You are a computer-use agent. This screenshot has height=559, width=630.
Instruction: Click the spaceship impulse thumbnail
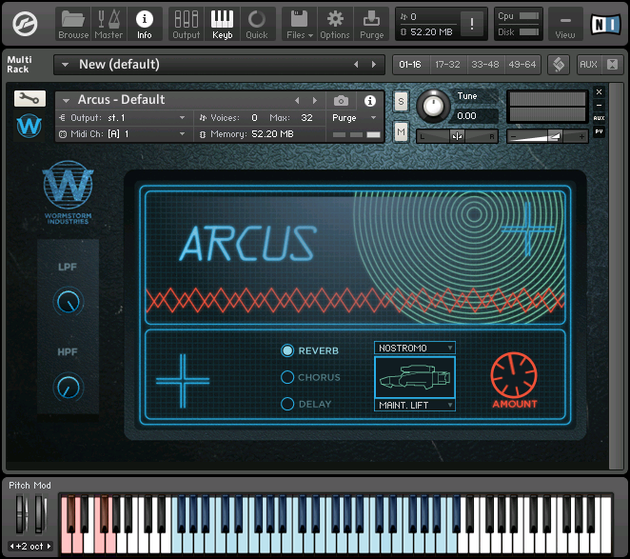tap(415, 377)
